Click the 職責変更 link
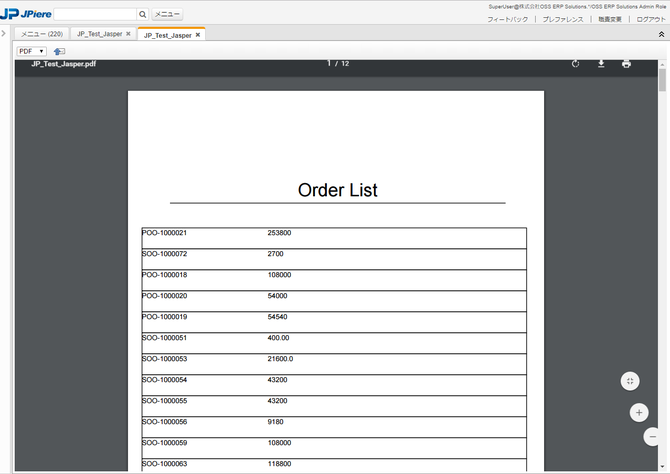Image resolution: width=670 pixels, height=474 pixels. pos(610,19)
